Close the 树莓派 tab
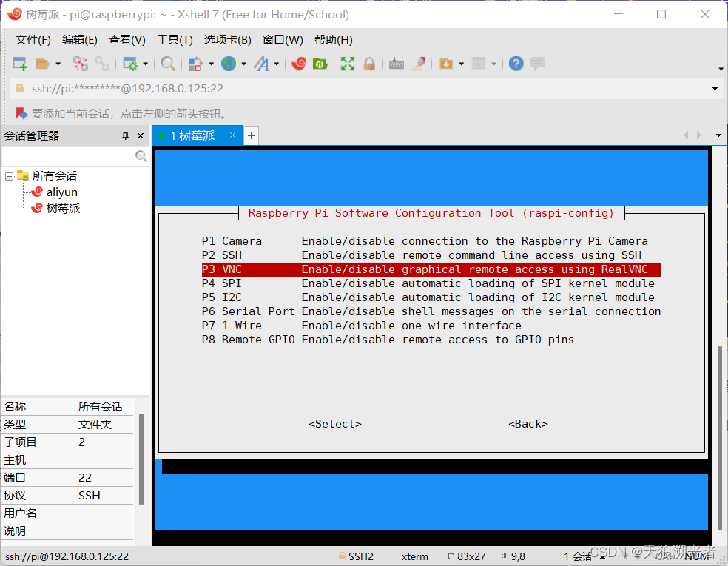728x566 pixels. coord(232,135)
